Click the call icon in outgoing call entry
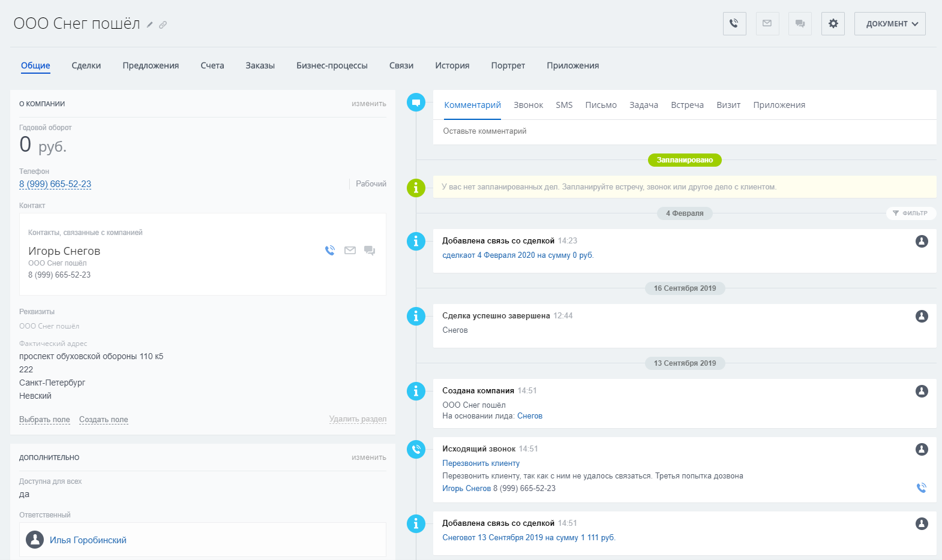The height and width of the screenshot is (560, 942). click(922, 488)
